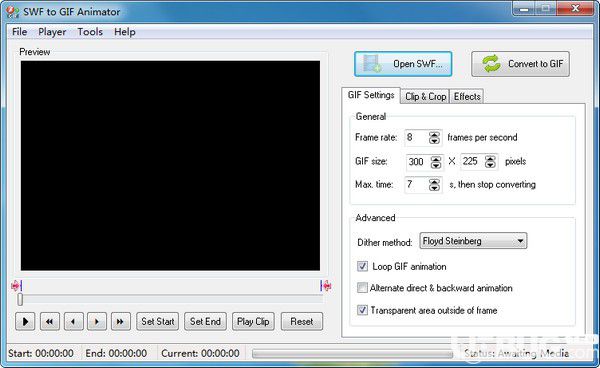The height and width of the screenshot is (368, 600).
Task: Decrease GIF height spinner down arrow
Action: (490, 165)
